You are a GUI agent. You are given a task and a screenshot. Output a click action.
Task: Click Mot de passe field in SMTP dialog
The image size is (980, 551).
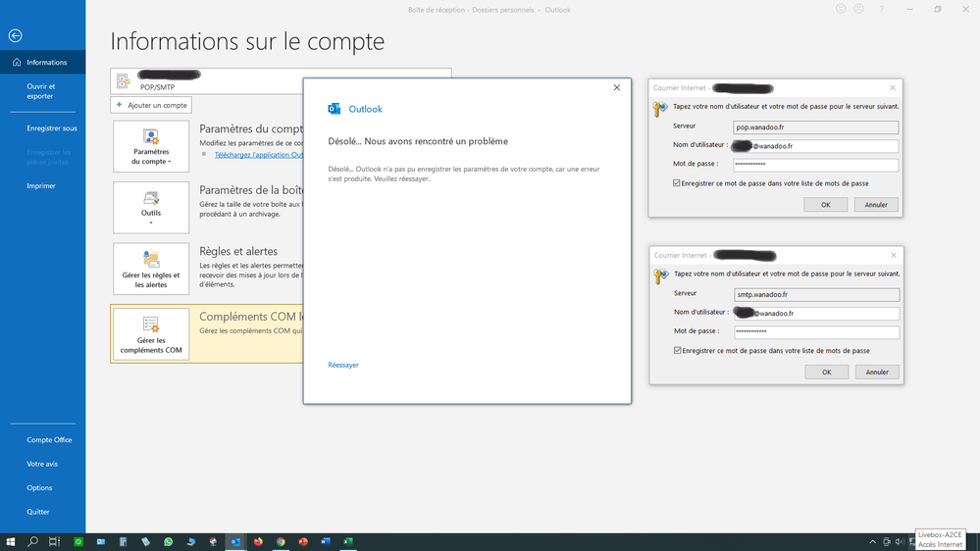tap(816, 331)
